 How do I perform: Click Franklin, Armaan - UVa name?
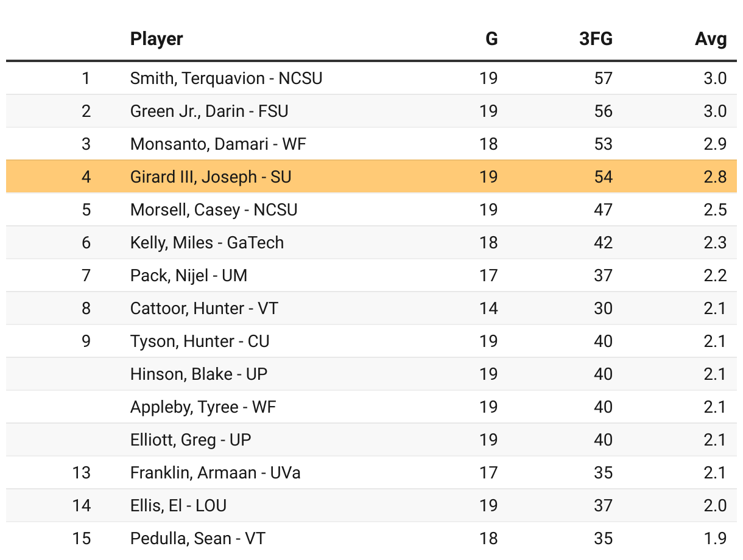216,473
